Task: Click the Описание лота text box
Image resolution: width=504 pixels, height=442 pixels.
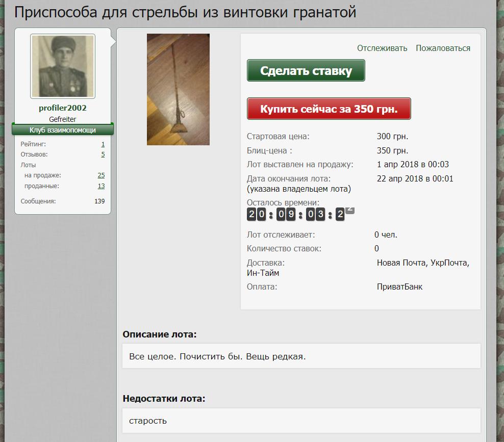Action: pyautogui.click(x=301, y=356)
